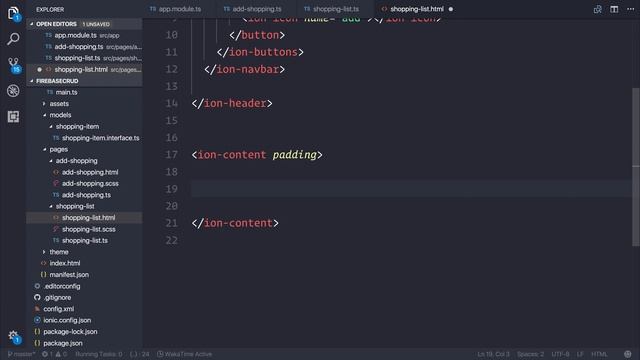Click the closing ion-content tag on line 21
Viewport: 640px width, 360px height.
[x=235, y=223]
